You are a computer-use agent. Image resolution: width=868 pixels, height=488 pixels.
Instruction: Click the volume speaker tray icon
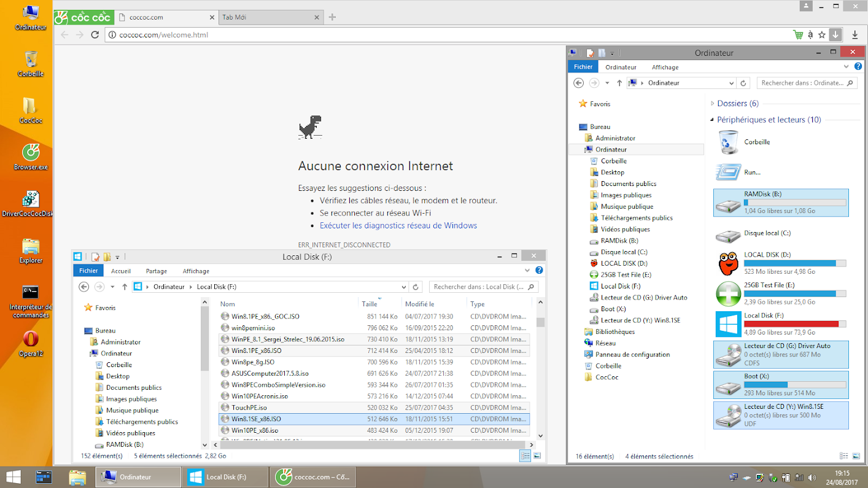(812, 477)
